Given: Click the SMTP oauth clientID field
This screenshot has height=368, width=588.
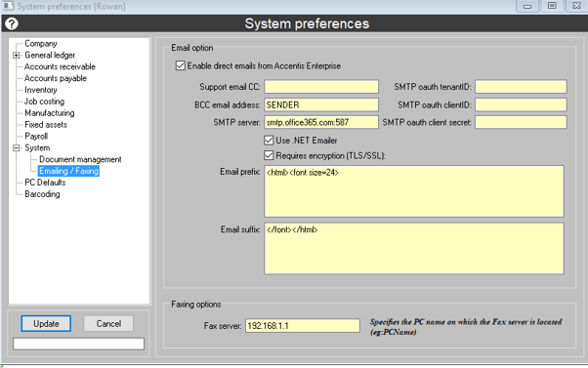Looking at the screenshot, I should [521, 104].
